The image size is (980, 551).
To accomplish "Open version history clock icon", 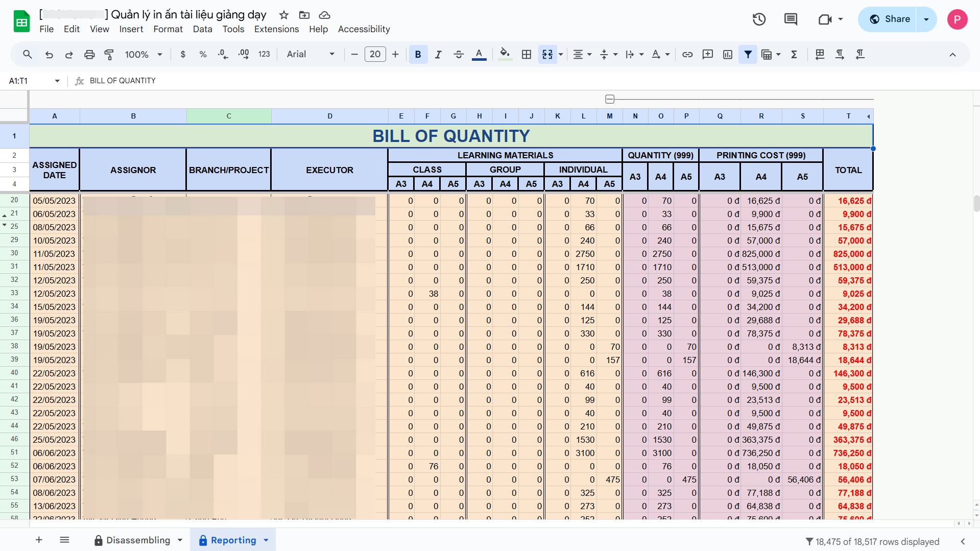I will coord(759,19).
